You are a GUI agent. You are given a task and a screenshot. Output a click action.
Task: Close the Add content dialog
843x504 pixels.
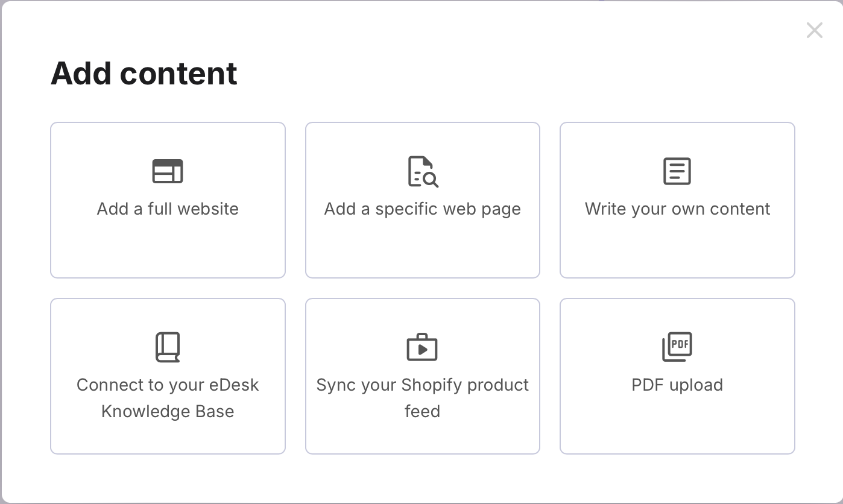tap(814, 30)
